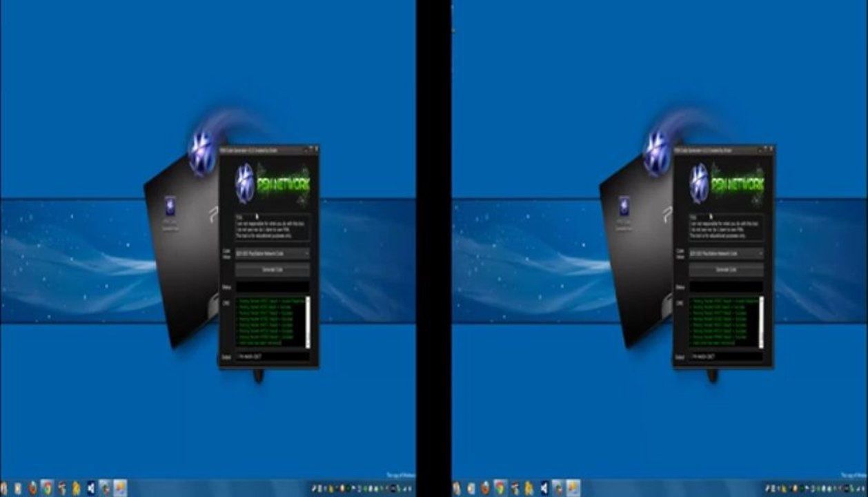The width and height of the screenshot is (868, 497).
Task: Select PSN Code Generator desktop icon on left screen
Action: pyautogui.click(x=170, y=212)
